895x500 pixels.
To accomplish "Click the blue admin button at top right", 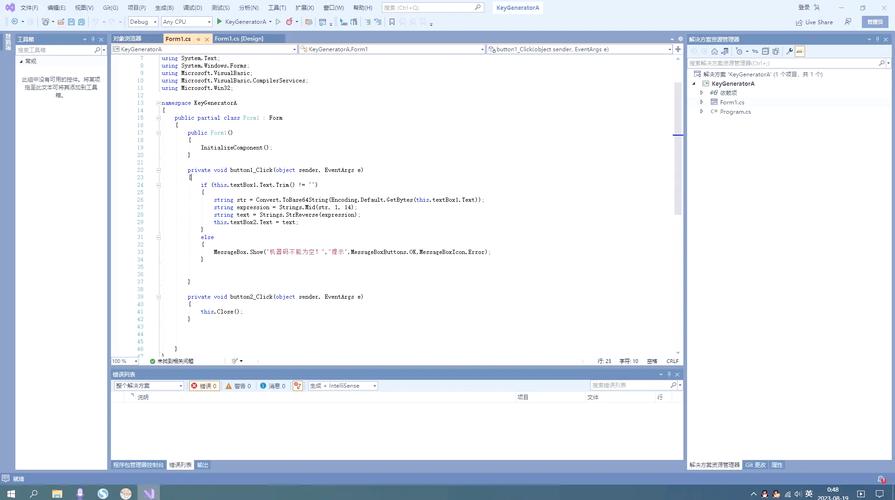I will coord(875,22).
